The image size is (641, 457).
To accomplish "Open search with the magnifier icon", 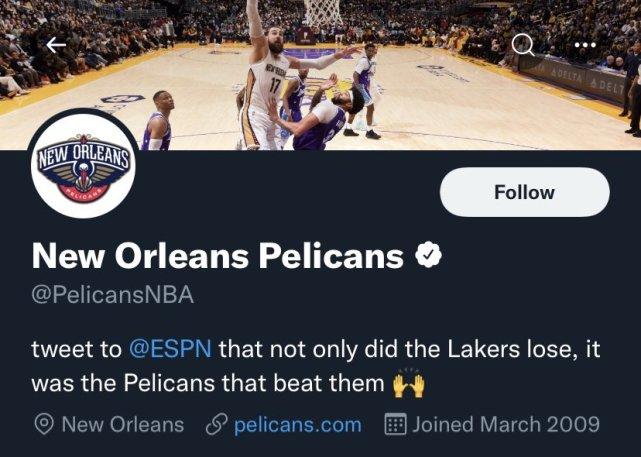I will (522, 45).
